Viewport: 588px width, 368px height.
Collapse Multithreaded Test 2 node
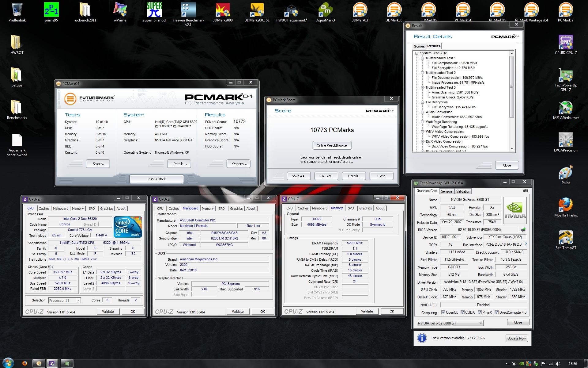[423, 73]
